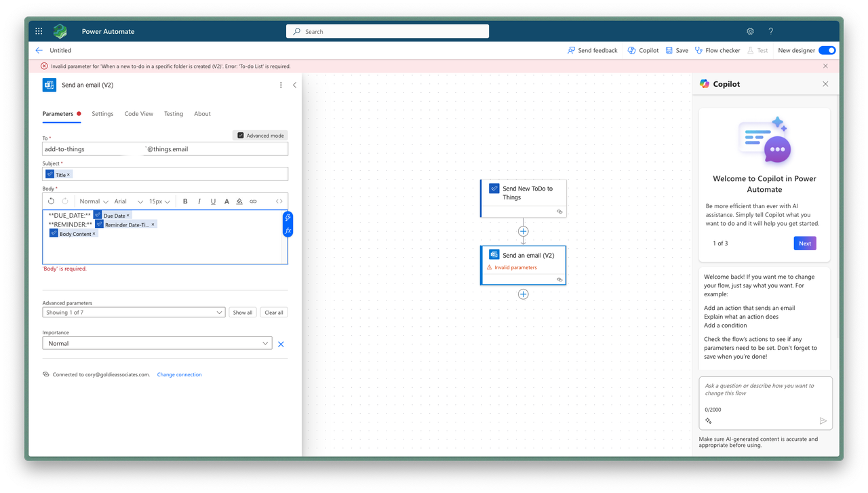Click Clear all advanced parameters
The height and width of the screenshot is (493, 868).
click(x=274, y=313)
